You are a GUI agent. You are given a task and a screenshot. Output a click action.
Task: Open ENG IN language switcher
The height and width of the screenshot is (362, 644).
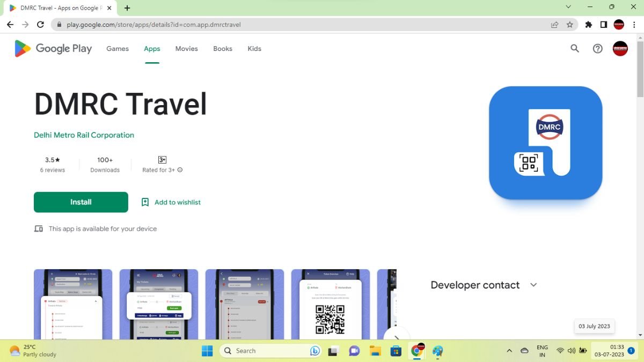pyautogui.click(x=542, y=351)
